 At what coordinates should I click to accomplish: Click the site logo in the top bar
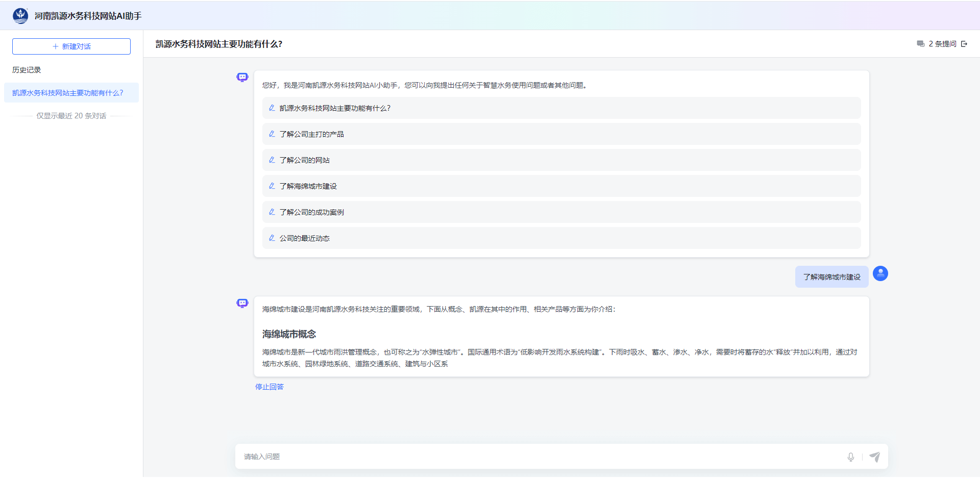pos(20,15)
